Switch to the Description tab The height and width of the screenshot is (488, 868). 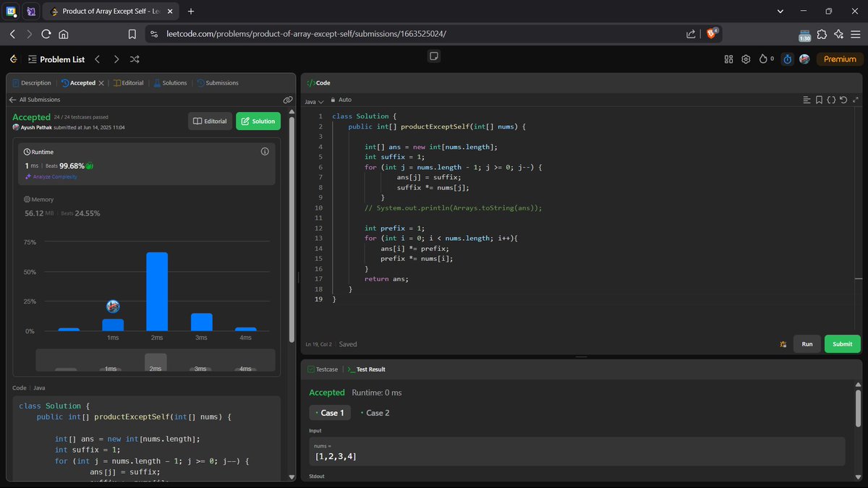(x=32, y=83)
